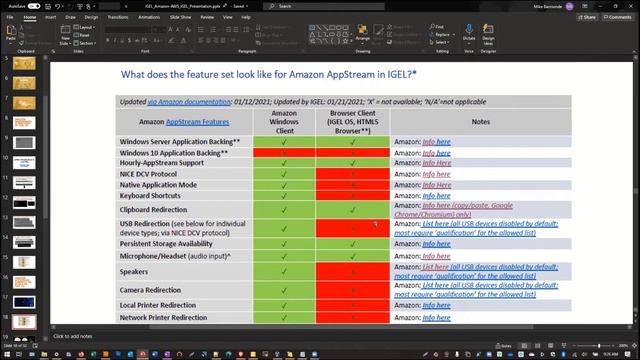This screenshot has height=360, width=640.
Task: Click the user account avatar
Action: coord(569,6)
